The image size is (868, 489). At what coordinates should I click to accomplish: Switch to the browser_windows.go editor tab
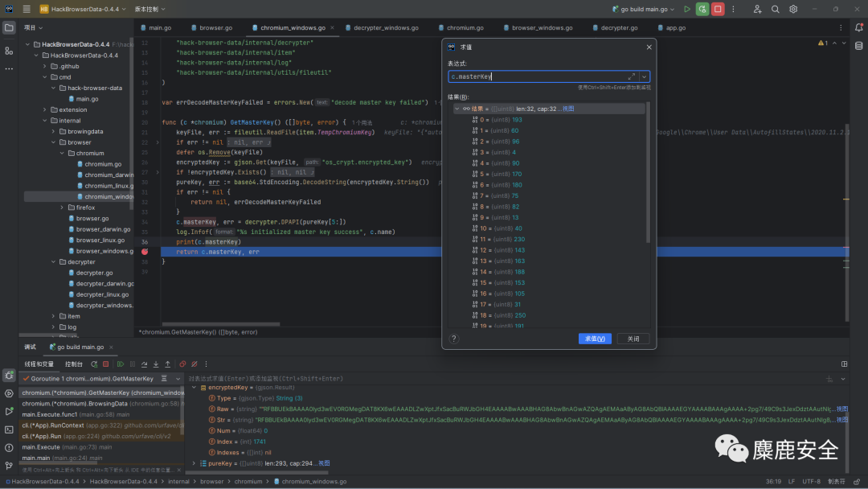pyautogui.click(x=538, y=27)
